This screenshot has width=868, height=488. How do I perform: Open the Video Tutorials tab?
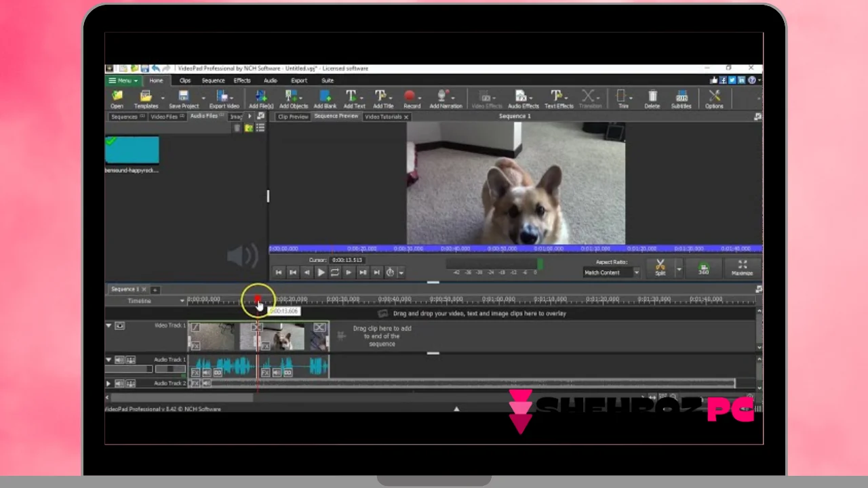click(x=386, y=117)
